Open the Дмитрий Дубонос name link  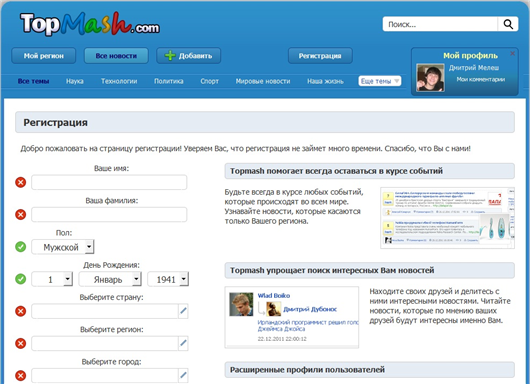point(310,309)
